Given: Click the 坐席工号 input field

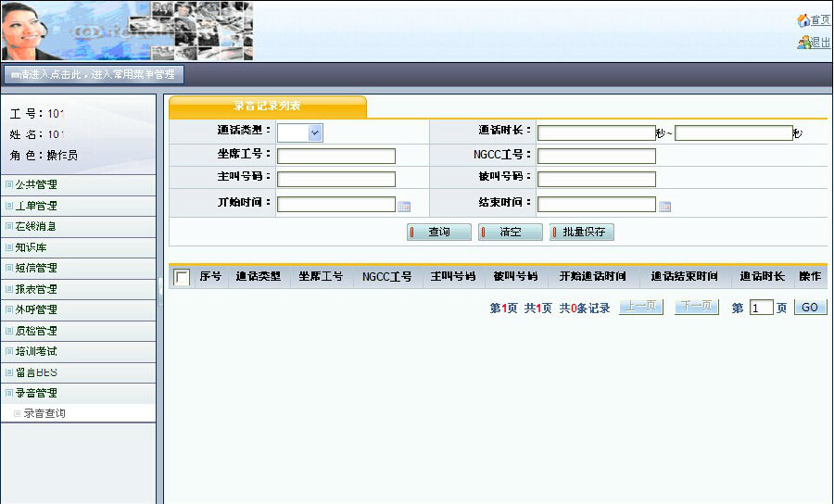Looking at the screenshot, I should [336, 156].
